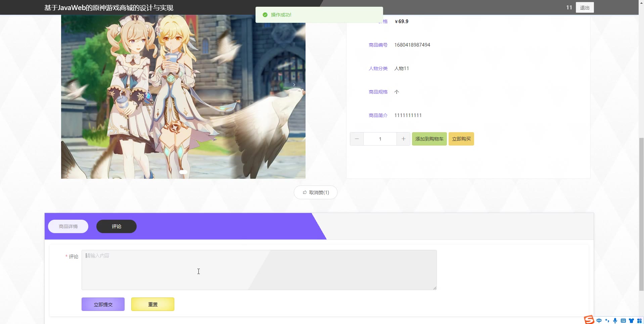The height and width of the screenshot is (324, 644).
Task: Click the carousel next arrow on product image
Action: [294, 85]
